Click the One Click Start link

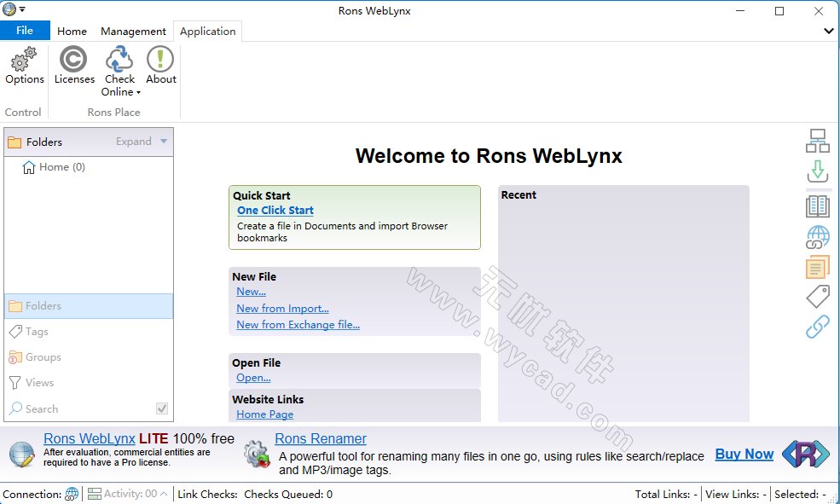(275, 210)
